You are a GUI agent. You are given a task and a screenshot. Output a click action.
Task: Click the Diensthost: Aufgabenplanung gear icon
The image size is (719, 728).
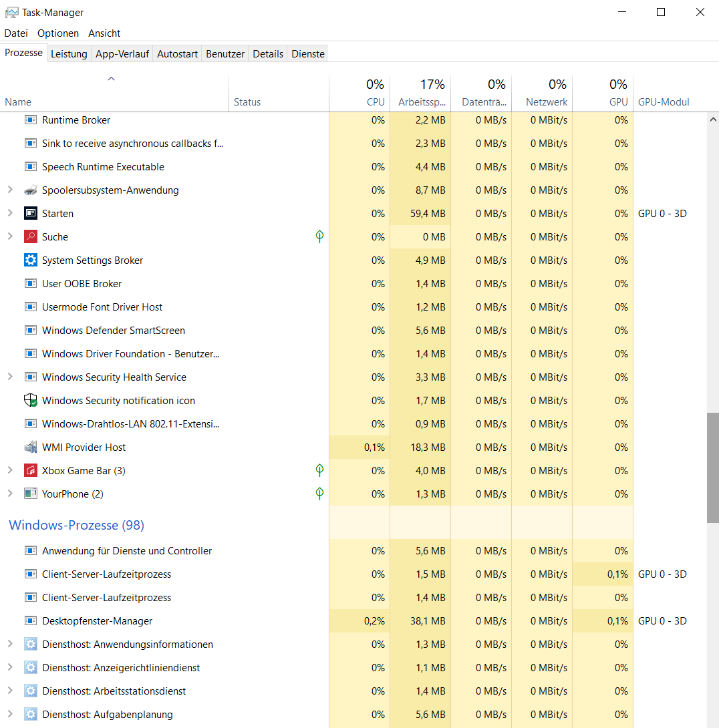(31, 714)
